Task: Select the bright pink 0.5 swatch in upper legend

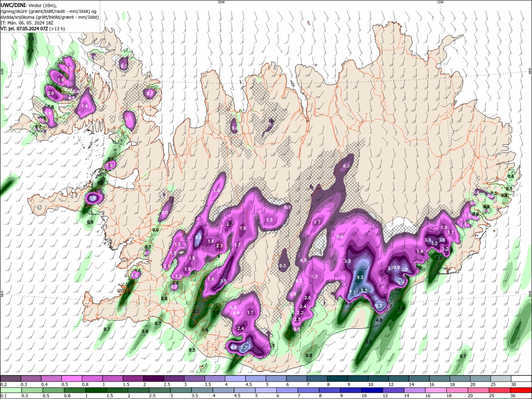Action: (x=71, y=379)
